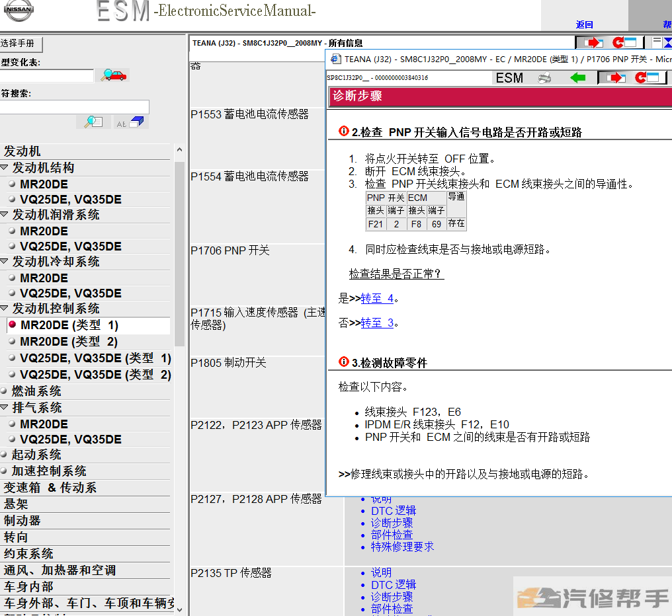Image resolution: width=672 pixels, height=616 pixels.
Task: Click the F21 cell in continuity table
Action: 376,224
